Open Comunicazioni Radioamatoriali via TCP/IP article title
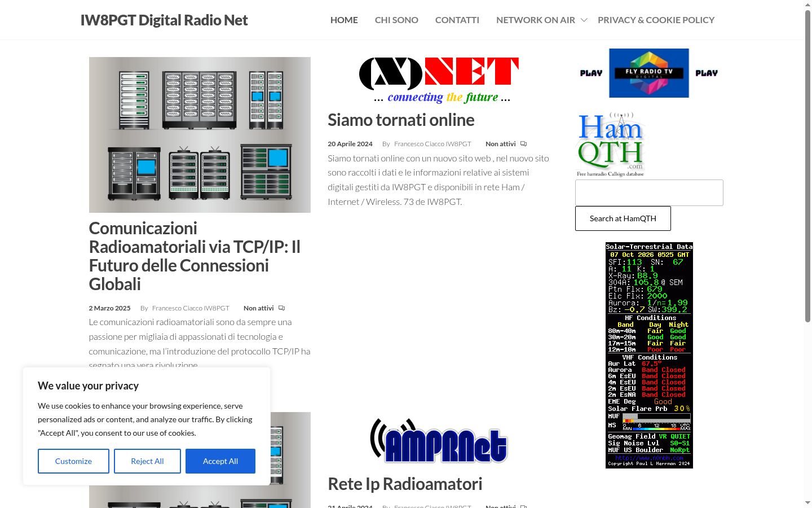 pyautogui.click(x=195, y=256)
